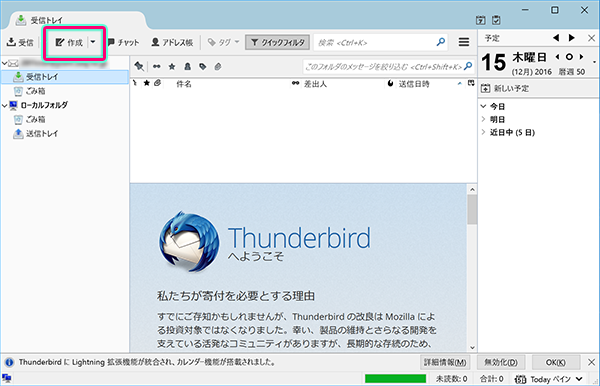Create a 新しい予定 new event
The width and height of the screenshot is (600, 386).
(x=505, y=88)
